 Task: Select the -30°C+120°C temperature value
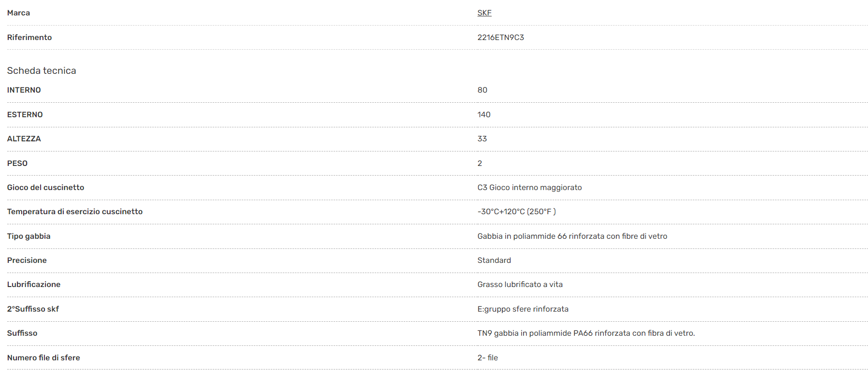tap(516, 212)
